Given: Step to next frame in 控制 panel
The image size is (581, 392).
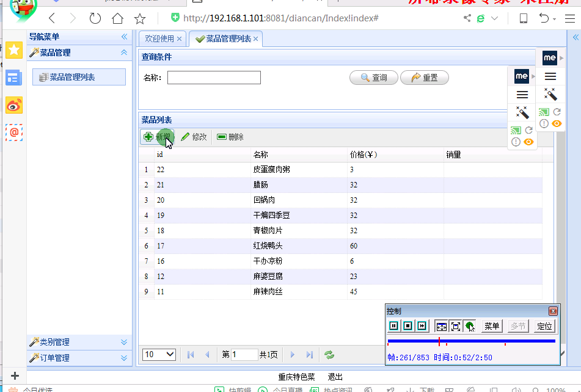Looking at the screenshot, I should click(x=422, y=325).
